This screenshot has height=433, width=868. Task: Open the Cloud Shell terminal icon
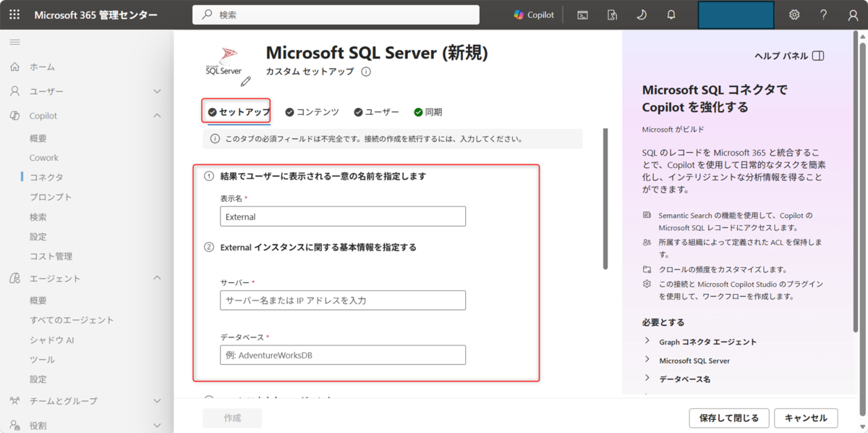coord(582,14)
